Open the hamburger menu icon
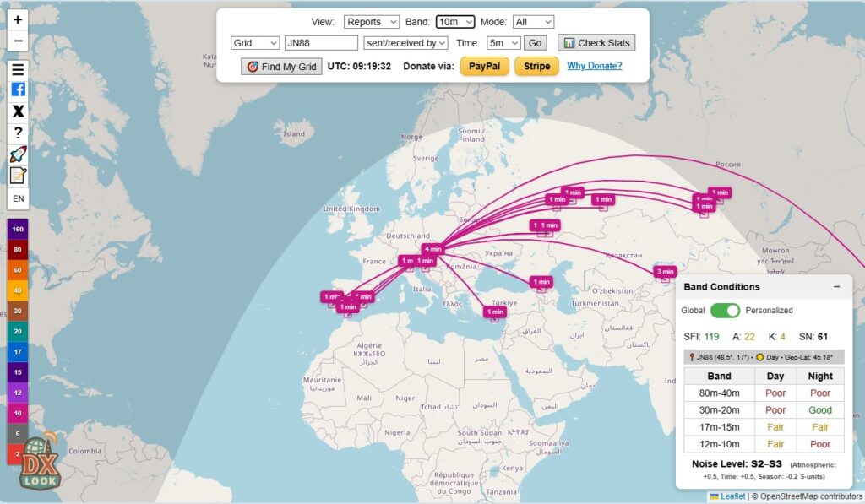This screenshot has width=865, height=504. pos(18,69)
